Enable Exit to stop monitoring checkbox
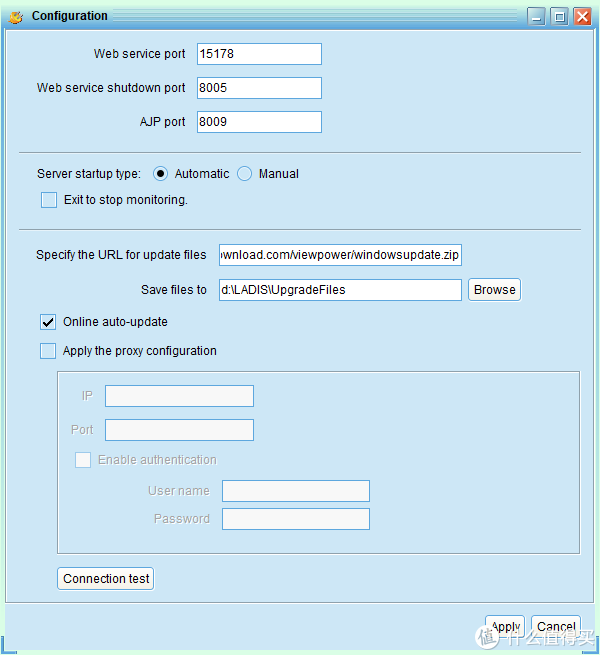 (x=49, y=200)
